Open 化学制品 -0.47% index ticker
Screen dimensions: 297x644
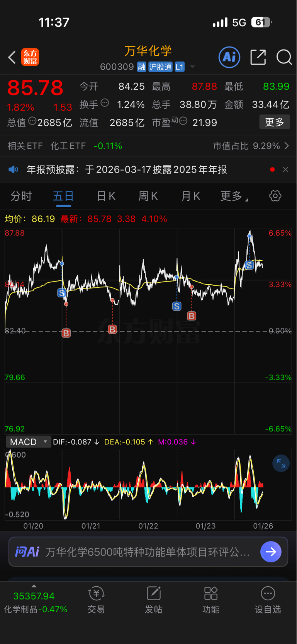pyautogui.click(x=36, y=609)
